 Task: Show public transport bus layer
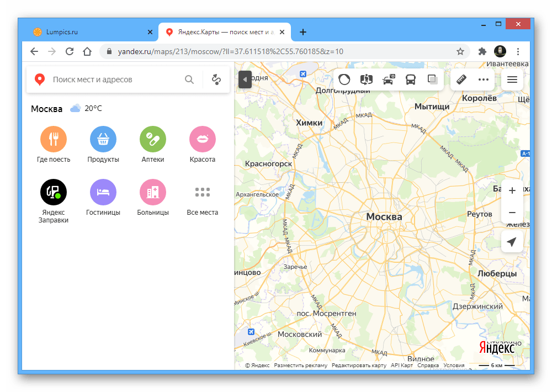tap(411, 80)
